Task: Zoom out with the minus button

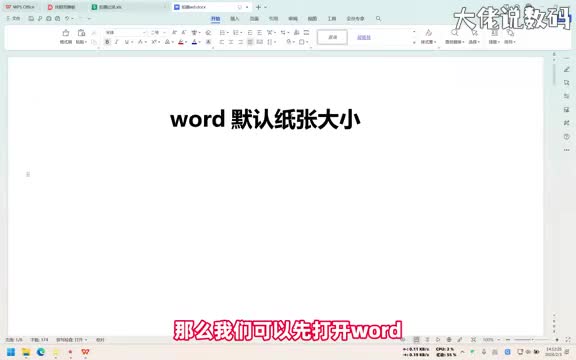Action: 508,340
